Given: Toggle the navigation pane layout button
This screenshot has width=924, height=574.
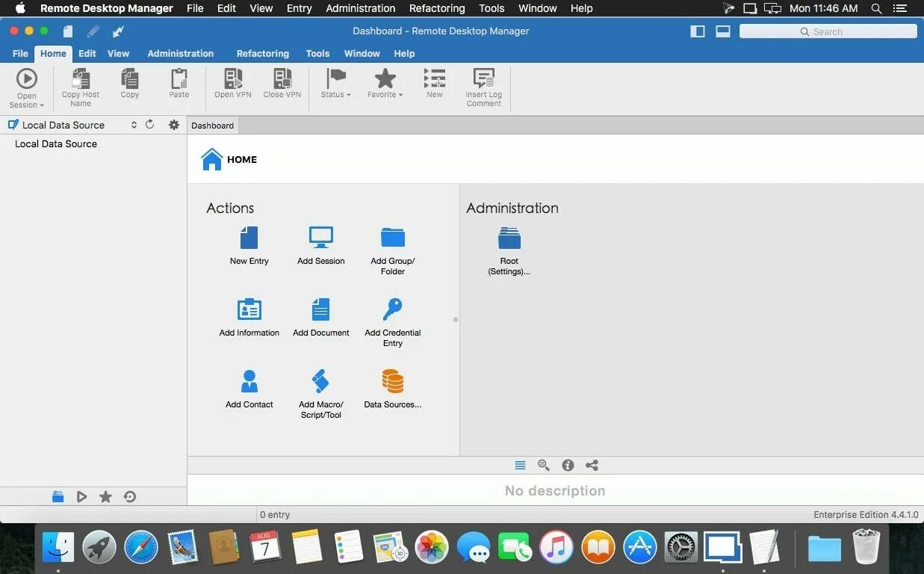Looking at the screenshot, I should (698, 31).
